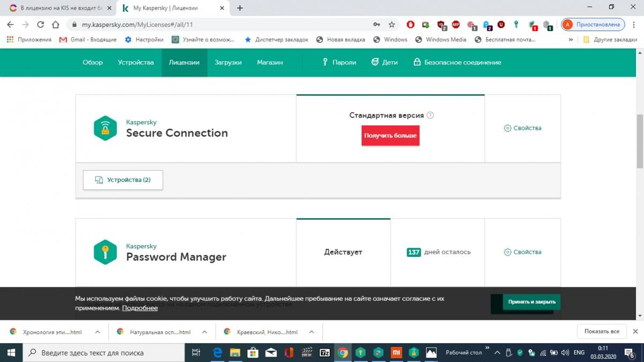Open the Mi app from the taskbar
This screenshot has height=362, width=644.
(x=396, y=352)
